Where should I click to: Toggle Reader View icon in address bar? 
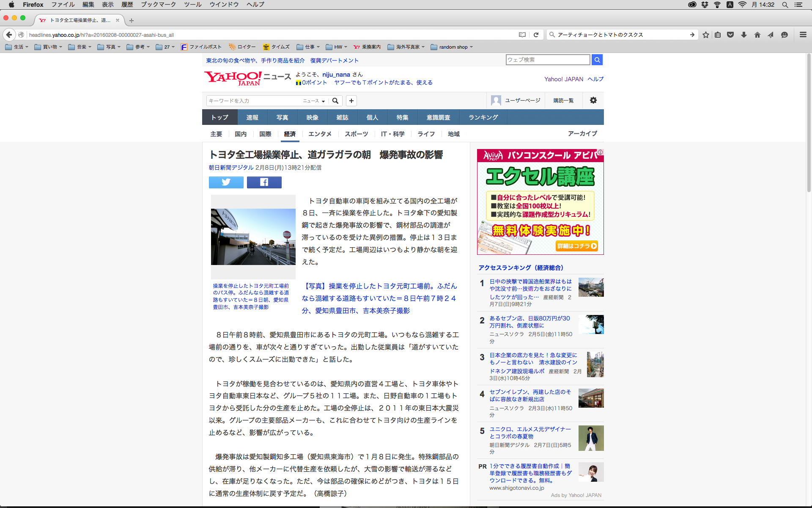[x=522, y=35]
